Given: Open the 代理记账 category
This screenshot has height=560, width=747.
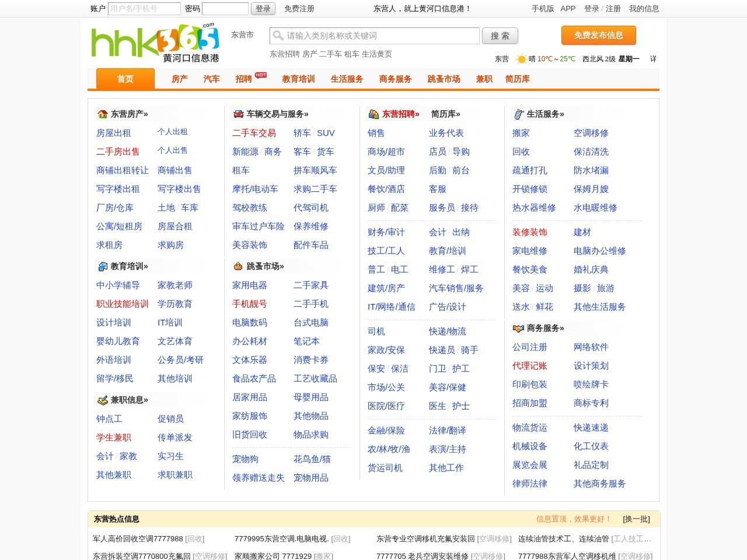Looking at the screenshot, I should tap(530, 366).
